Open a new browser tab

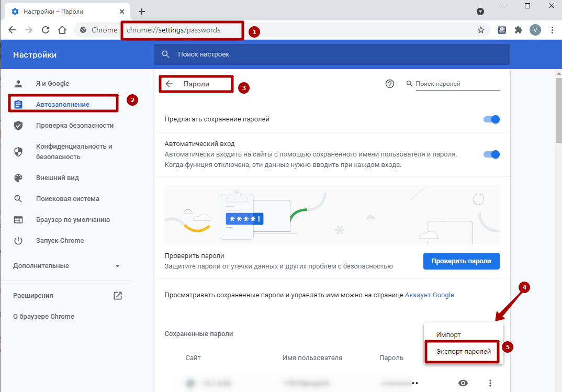click(141, 12)
